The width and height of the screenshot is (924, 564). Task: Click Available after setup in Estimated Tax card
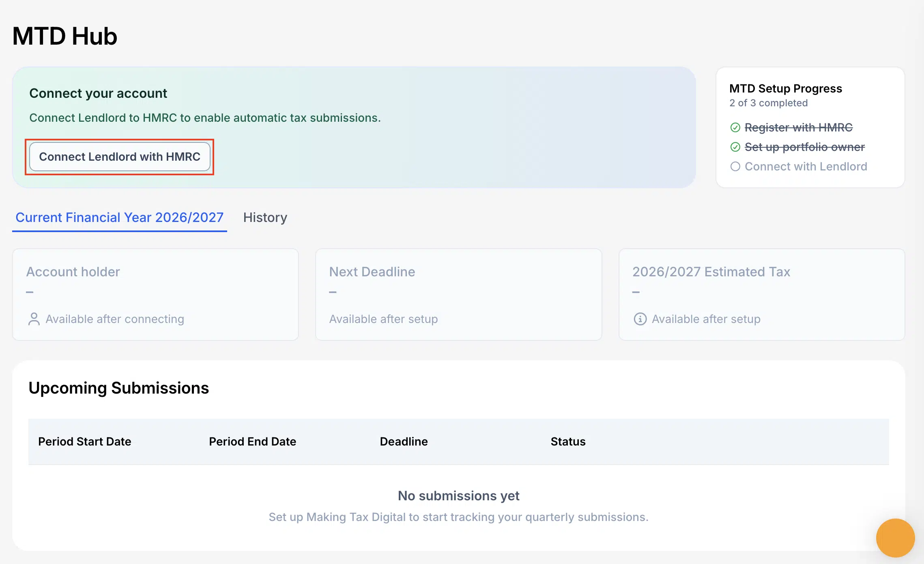click(706, 319)
